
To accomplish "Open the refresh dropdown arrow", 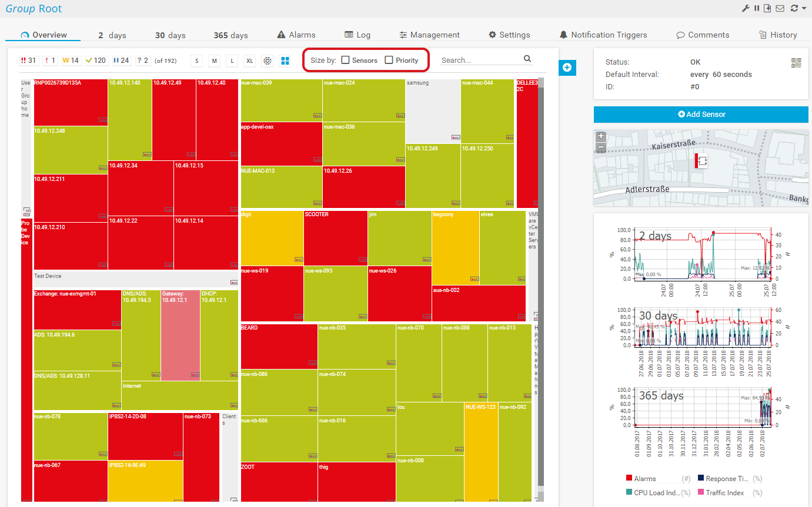I will tap(804, 8).
